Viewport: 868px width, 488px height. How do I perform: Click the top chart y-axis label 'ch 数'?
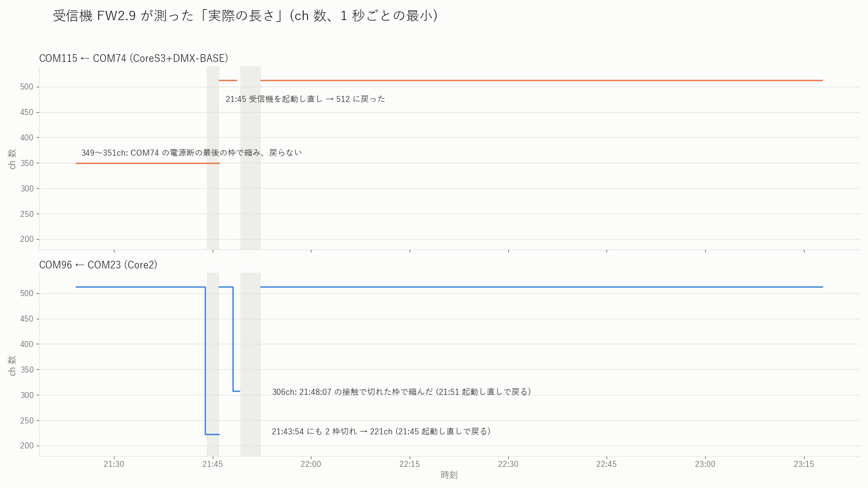tap(12, 159)
